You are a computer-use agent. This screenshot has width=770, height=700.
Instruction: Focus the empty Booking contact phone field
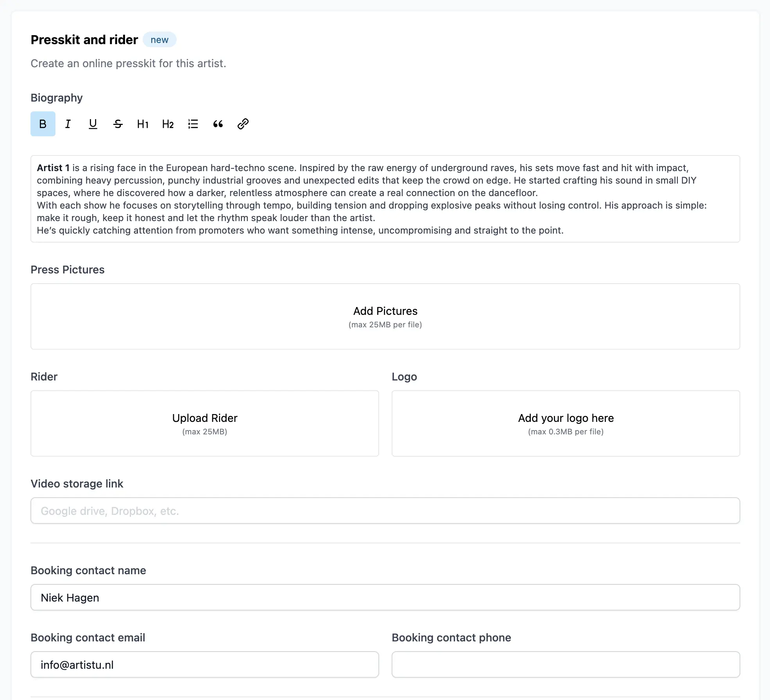tap(566, 664)
